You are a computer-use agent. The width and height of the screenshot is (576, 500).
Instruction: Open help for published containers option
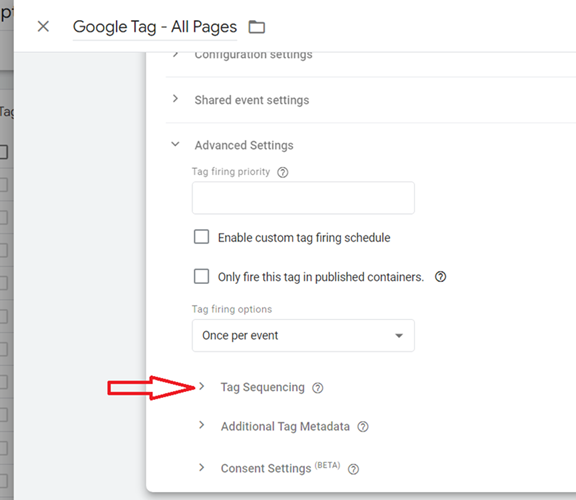[440, 277]
